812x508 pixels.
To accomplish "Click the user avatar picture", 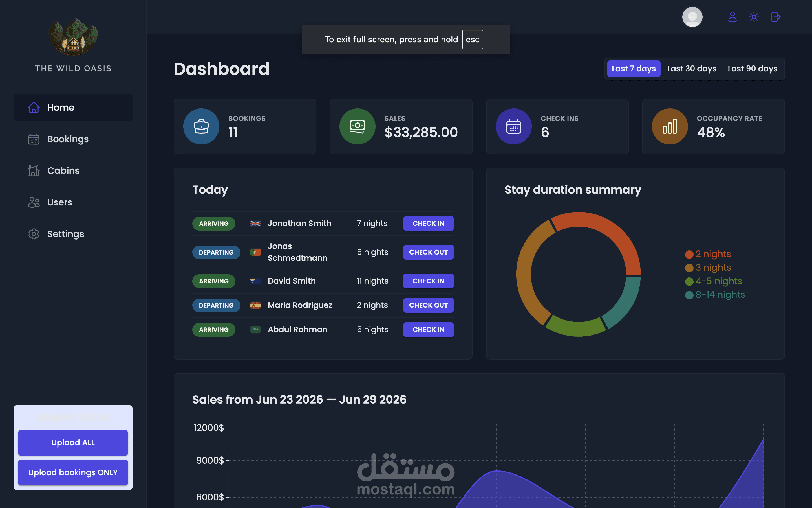I will [692, 17].
